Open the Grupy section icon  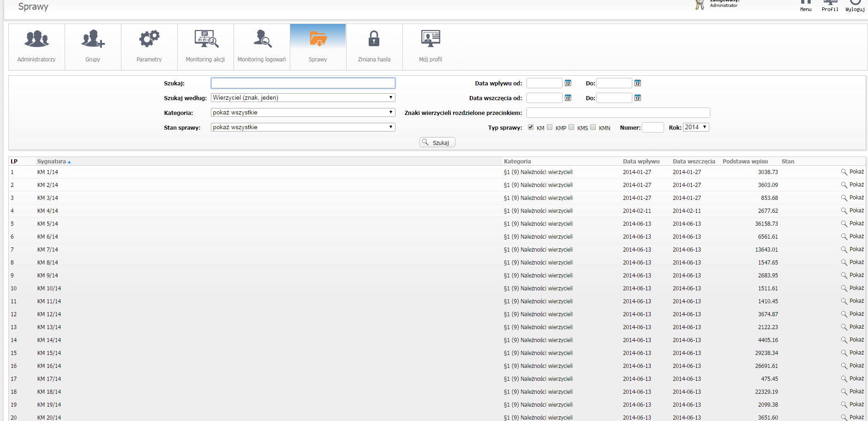click(93, 39)
